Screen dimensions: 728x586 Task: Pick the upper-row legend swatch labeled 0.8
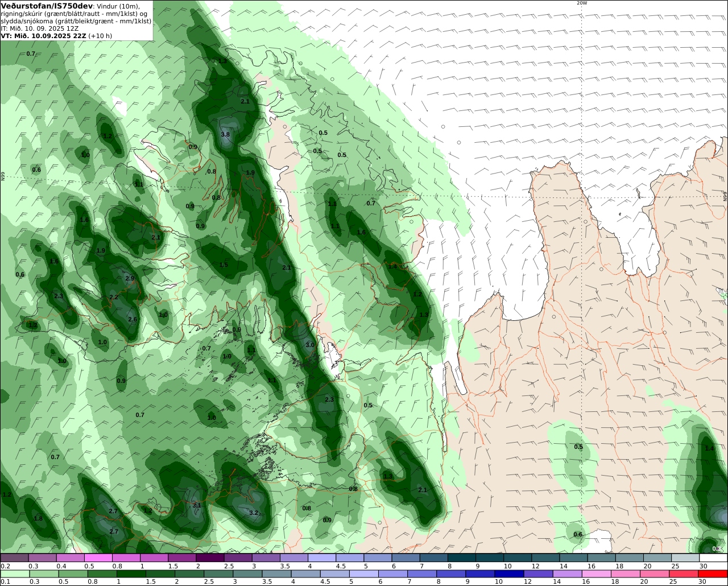coord(126,558)
